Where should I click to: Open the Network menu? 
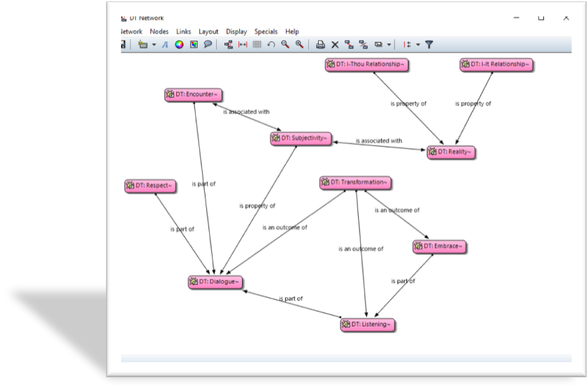[131, 31]
